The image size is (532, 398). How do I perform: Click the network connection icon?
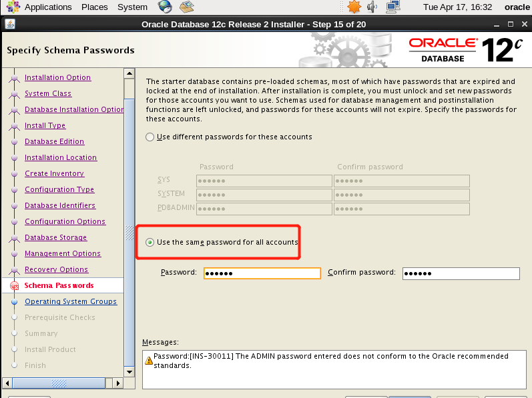(x=393, y=7)
